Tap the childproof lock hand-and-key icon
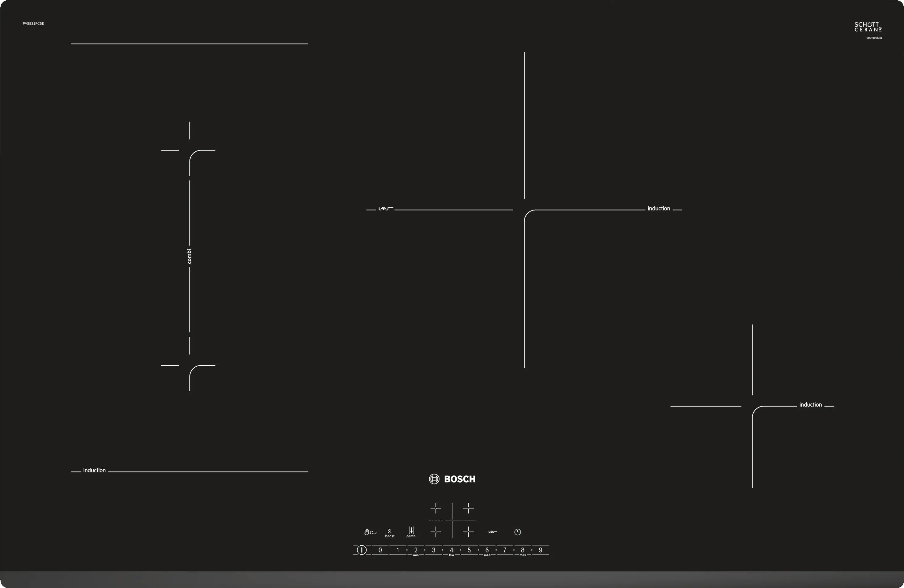The image size is (904, 588). click(370, 532)
